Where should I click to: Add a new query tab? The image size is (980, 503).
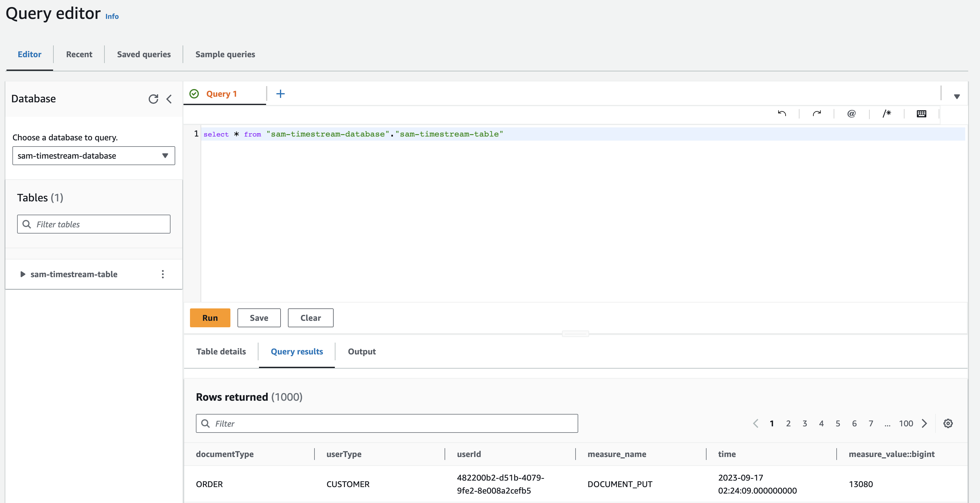(x=280, y=94)
